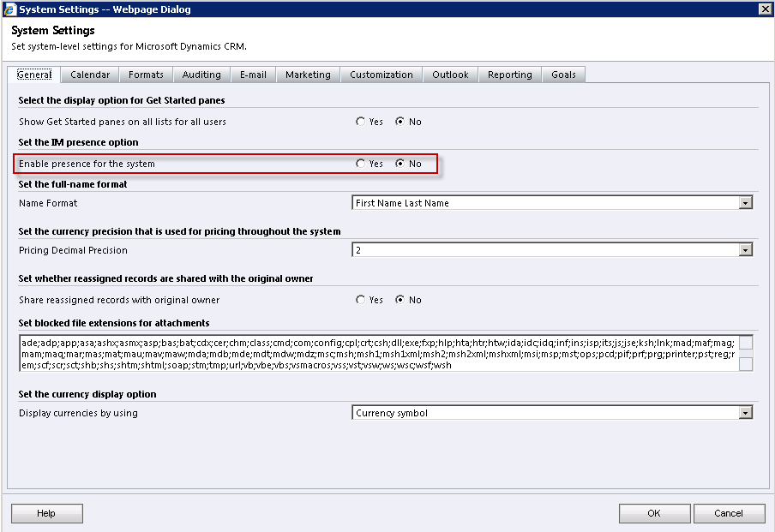Select Yes for Enable presence for the system
Viewport: 775px width, 532px height.
point(361,164)
